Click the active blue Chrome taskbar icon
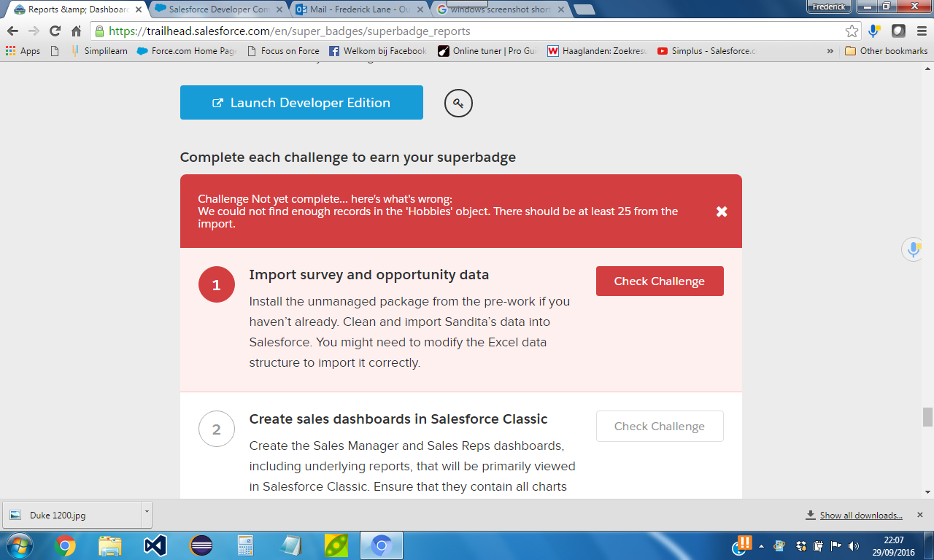 click(381, 545)
